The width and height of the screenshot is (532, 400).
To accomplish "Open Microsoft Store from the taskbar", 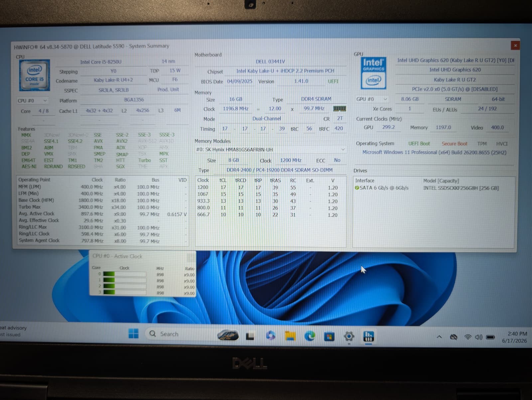I will pyautogui.click(x=329, y=337).
